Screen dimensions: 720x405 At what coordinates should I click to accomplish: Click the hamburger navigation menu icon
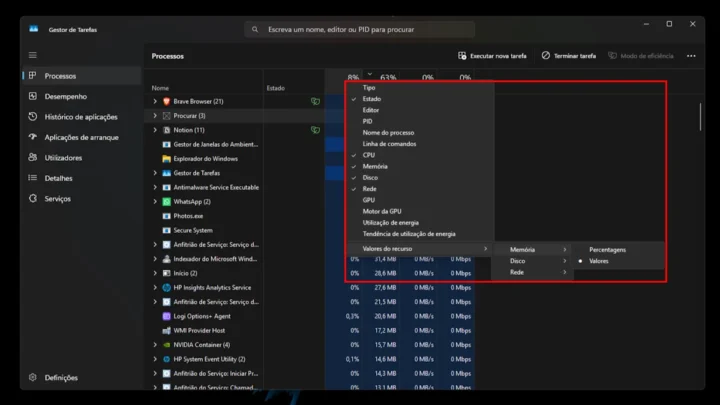click(x=33, y=55)
